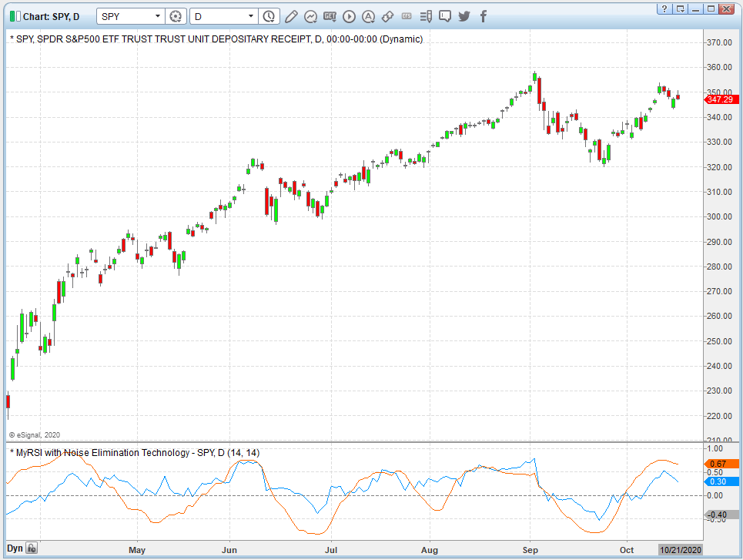Open the SPY symbol dropdown arrow
This screenshot has height=560, width=743.
(158, 17)
